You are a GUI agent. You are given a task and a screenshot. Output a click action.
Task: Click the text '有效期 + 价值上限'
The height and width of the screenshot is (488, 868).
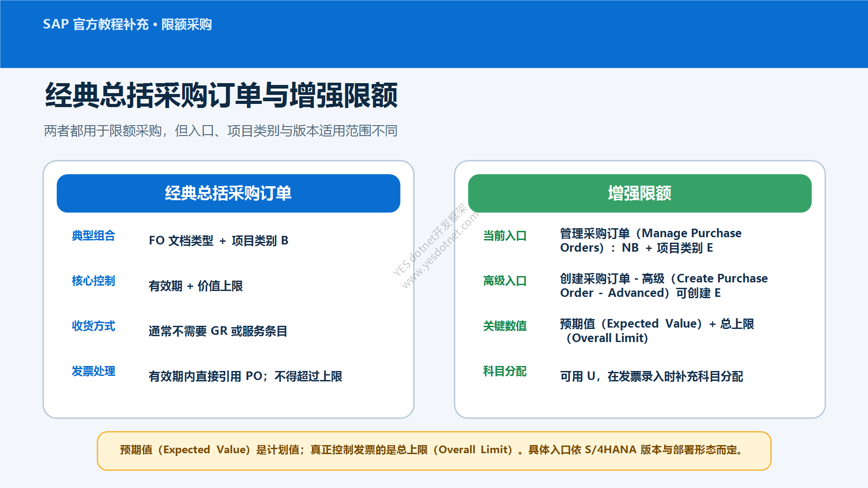click(196, 286)
